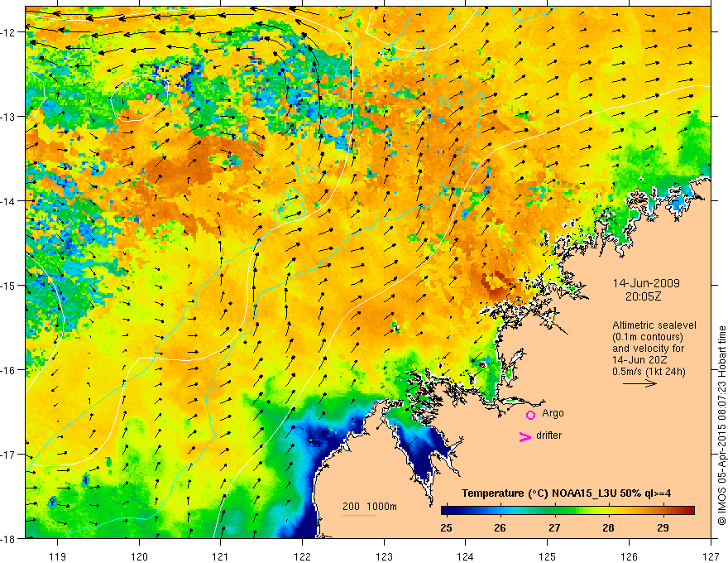Image resolution: width=728 pixels, height=563 pixels.
Task: Click the longitude axis label 121
Action: (x=221, y=556)
